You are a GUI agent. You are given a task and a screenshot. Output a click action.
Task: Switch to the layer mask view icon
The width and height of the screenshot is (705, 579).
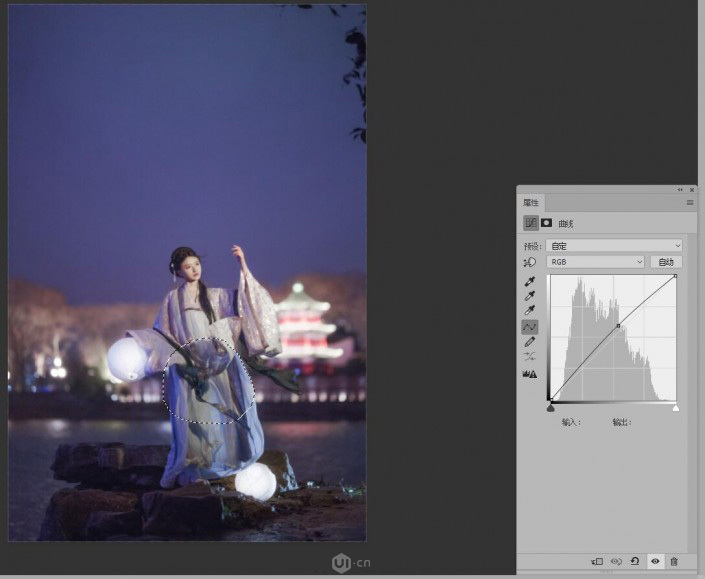[547, 223]
